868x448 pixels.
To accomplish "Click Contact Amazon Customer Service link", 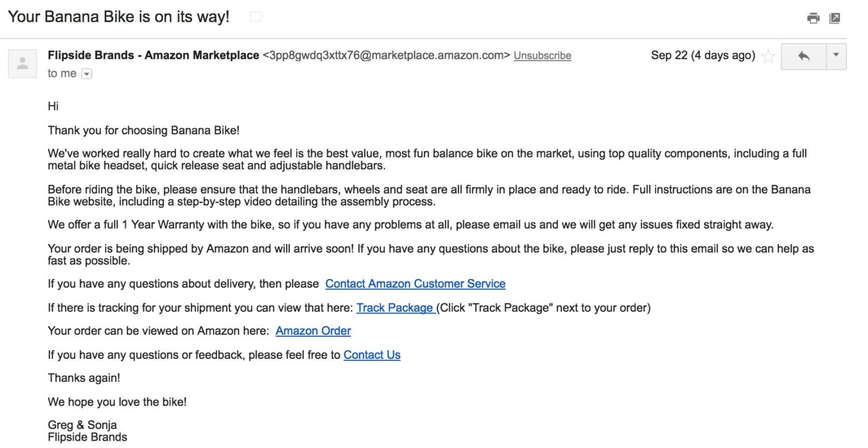I will pyautogui.click(x=415, y=284).
